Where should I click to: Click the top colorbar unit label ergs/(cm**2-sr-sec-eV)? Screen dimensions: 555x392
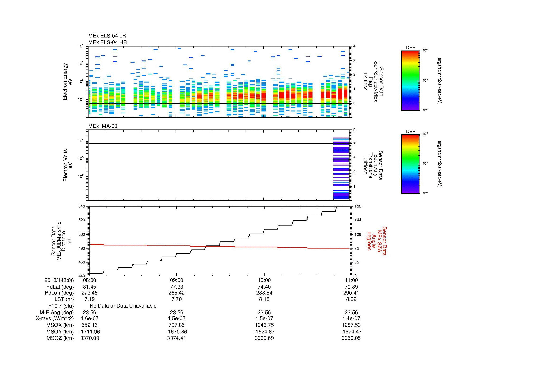click(439, 81)
